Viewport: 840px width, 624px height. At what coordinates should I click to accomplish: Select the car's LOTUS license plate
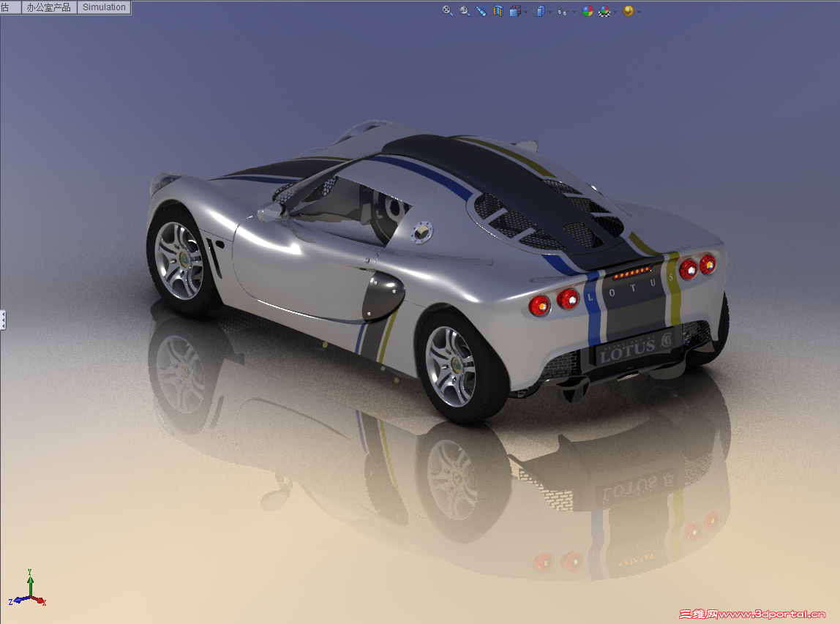click(636, 349)
